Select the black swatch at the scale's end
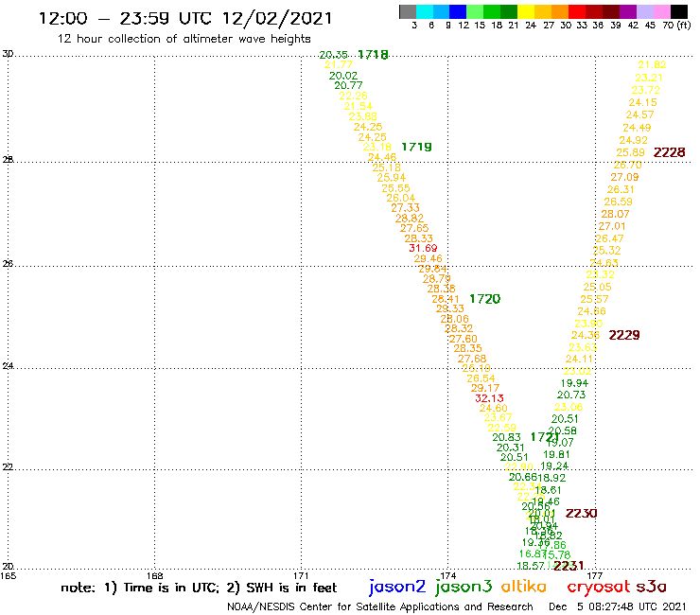 [678, 11]
